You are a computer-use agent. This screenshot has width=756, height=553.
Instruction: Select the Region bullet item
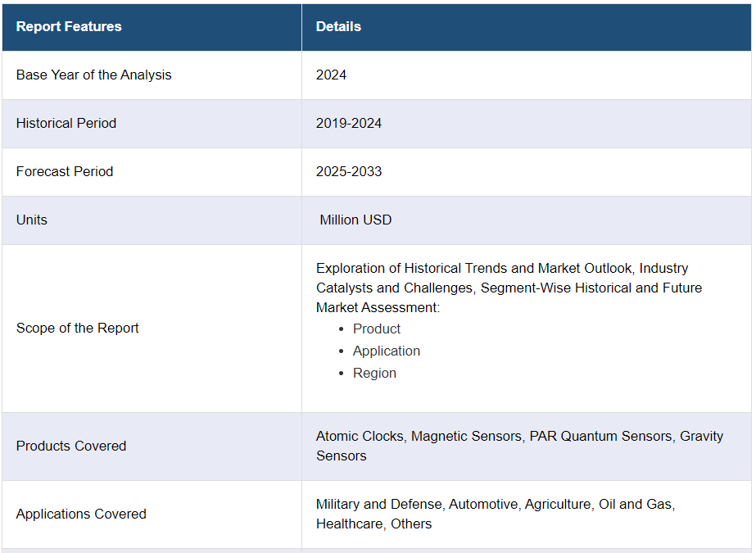tap(374, 373)
